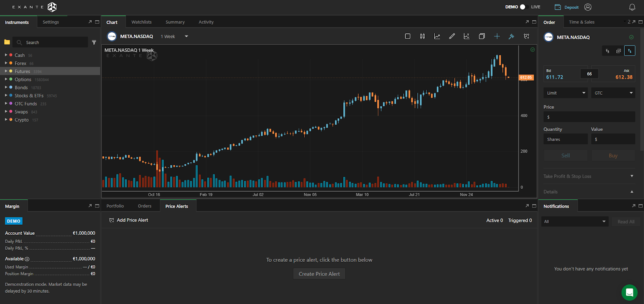
Task: Pop out the Notifications panel
Action: coord(634,206)
